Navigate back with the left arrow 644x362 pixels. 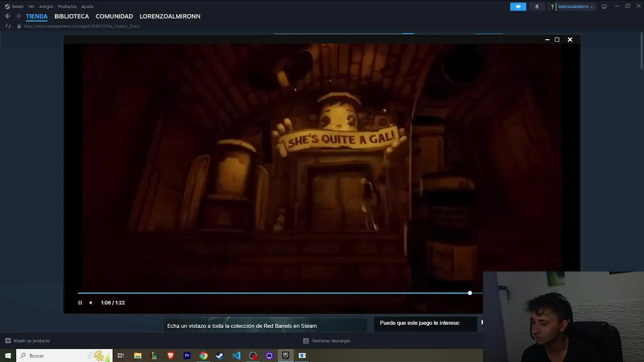[x=8, y=16]
